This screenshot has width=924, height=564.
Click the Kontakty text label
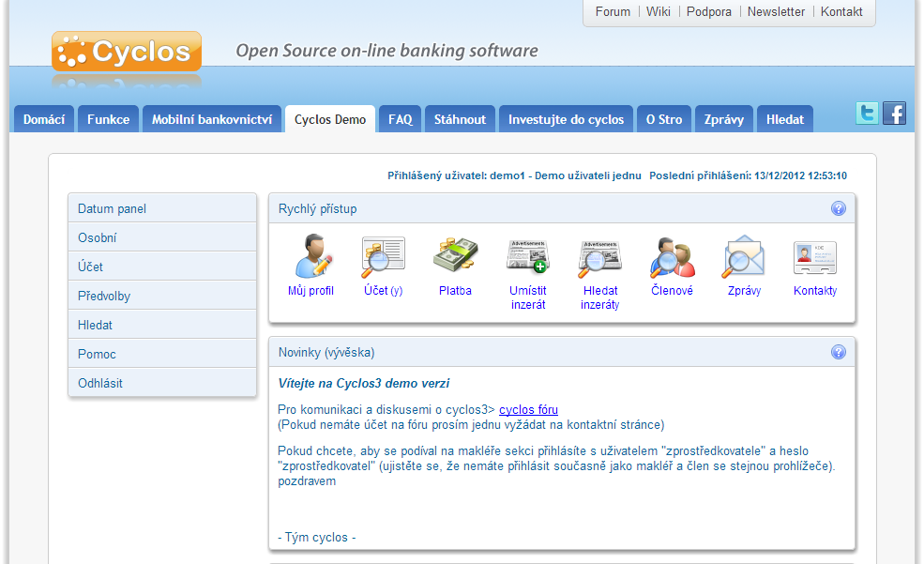[x=815, y=291]
